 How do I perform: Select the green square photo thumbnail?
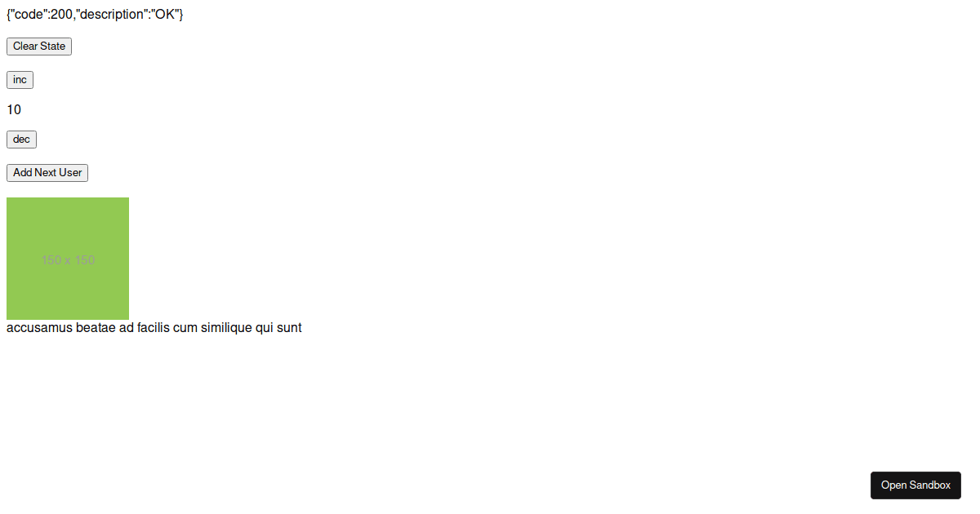pyautogui.click(x=68, y=259)
